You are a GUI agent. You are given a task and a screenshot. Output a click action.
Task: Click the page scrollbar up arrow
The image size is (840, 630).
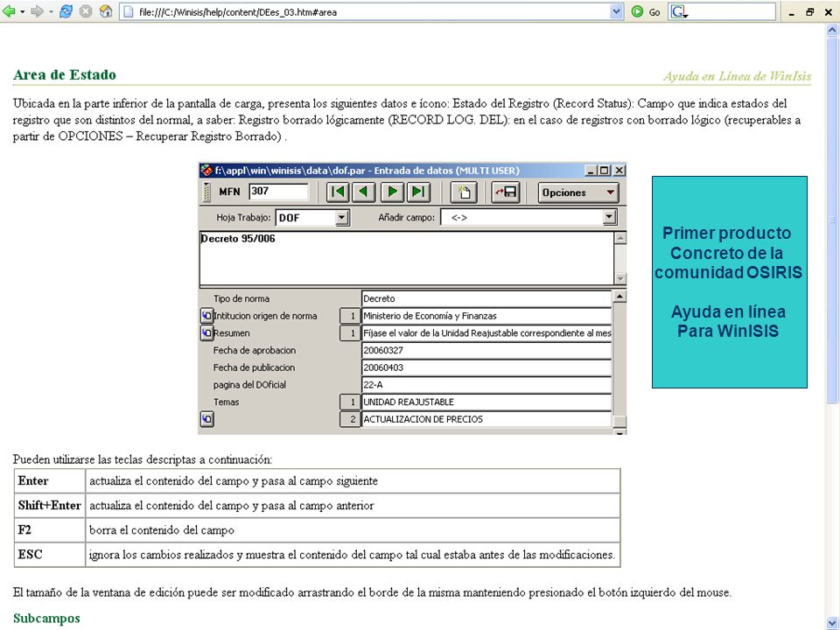(x=832, y=30)
